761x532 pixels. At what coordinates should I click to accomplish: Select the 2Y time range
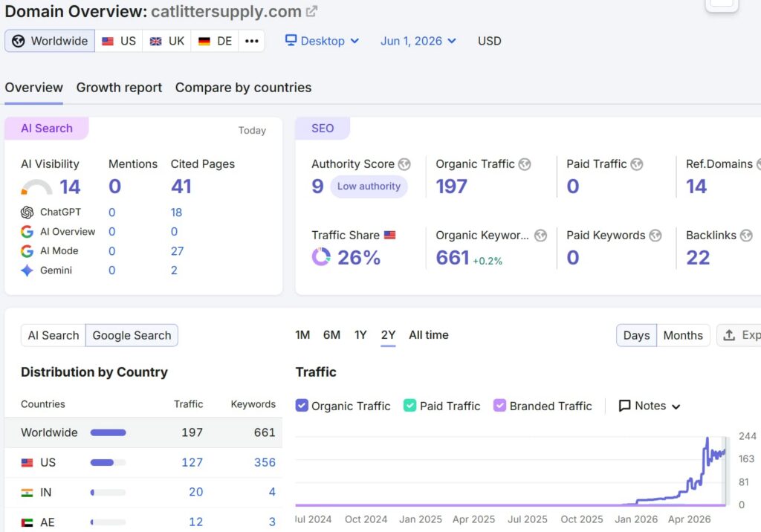[x=388, y=335]
